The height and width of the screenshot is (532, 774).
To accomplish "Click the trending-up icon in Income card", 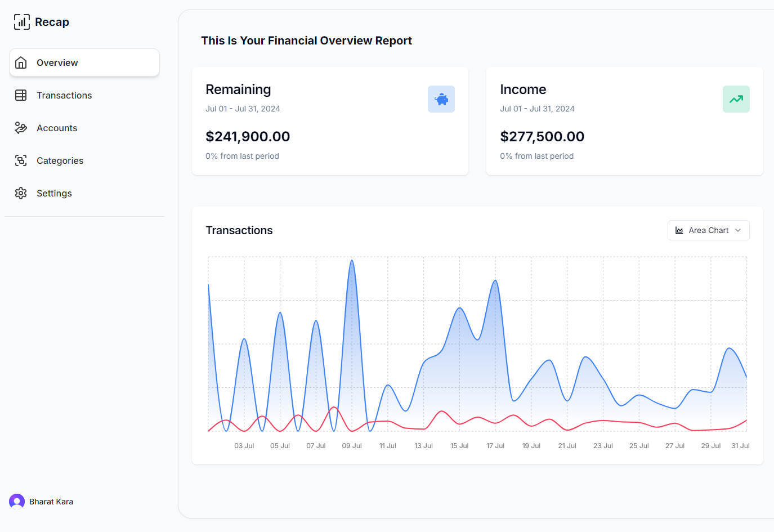I will tap(736, 99).
